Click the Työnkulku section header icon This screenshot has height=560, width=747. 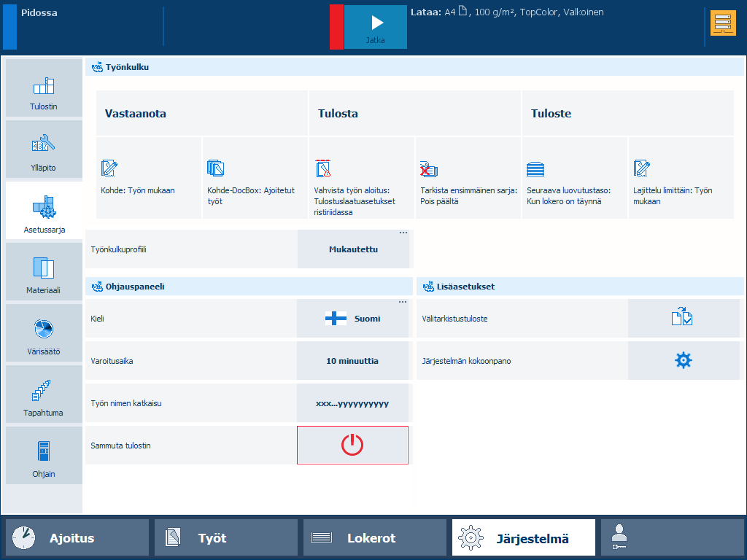click(97, 67)
